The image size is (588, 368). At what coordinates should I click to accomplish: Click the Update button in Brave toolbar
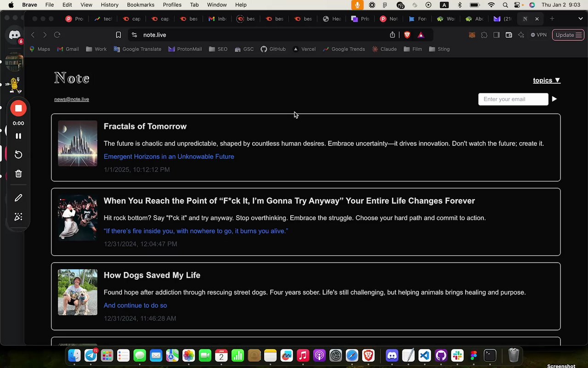click(x=568, y=35)
